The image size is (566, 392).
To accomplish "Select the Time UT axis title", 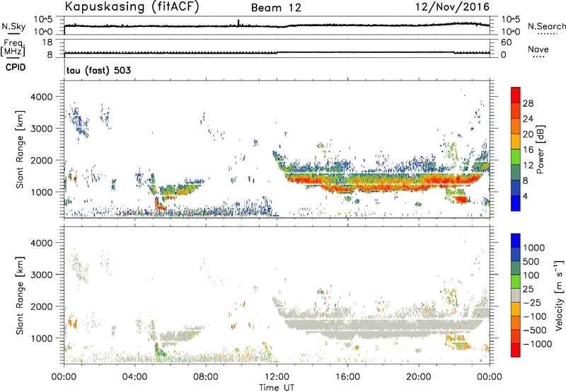I will coord(277,388).
